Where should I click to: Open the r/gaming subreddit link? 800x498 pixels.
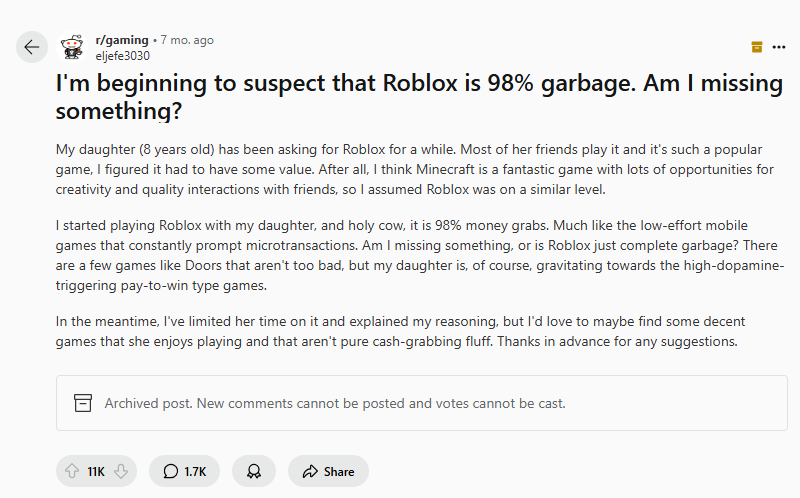[x=120, y=40]
